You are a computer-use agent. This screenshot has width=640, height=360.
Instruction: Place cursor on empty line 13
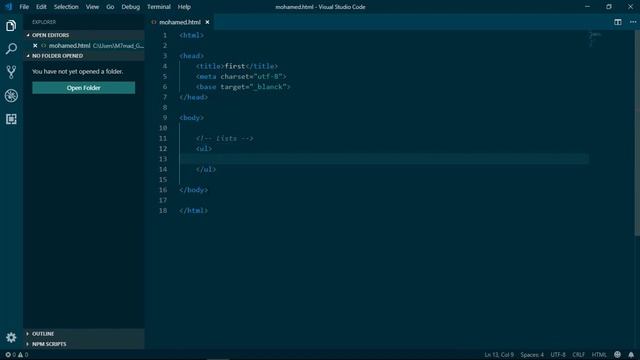pyautogui.click(x=384, y=159)
